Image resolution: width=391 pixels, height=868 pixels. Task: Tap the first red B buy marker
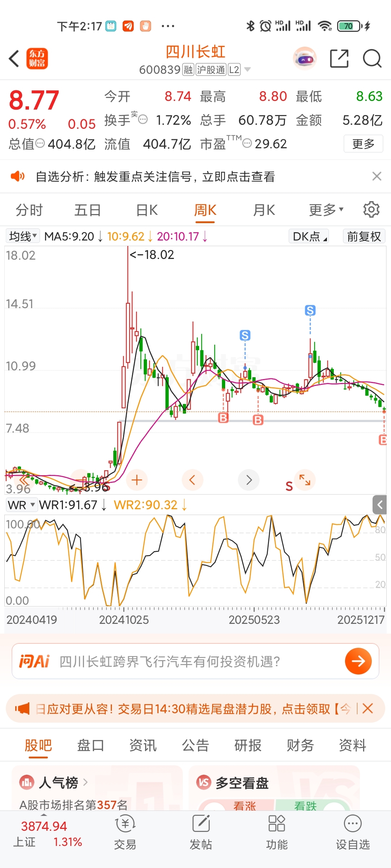click(x=223, y=418)
